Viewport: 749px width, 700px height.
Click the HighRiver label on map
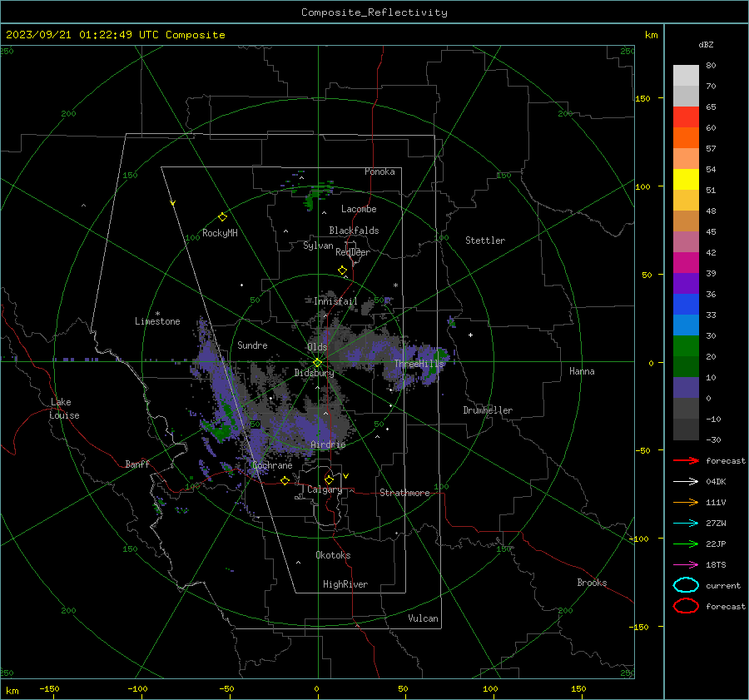coord(345,584)
